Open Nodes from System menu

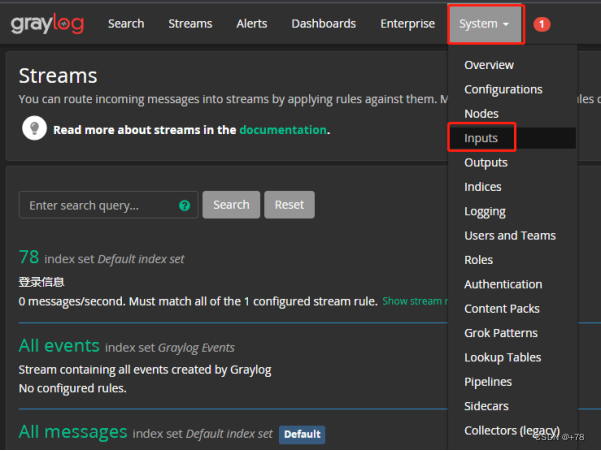(481, 114)
